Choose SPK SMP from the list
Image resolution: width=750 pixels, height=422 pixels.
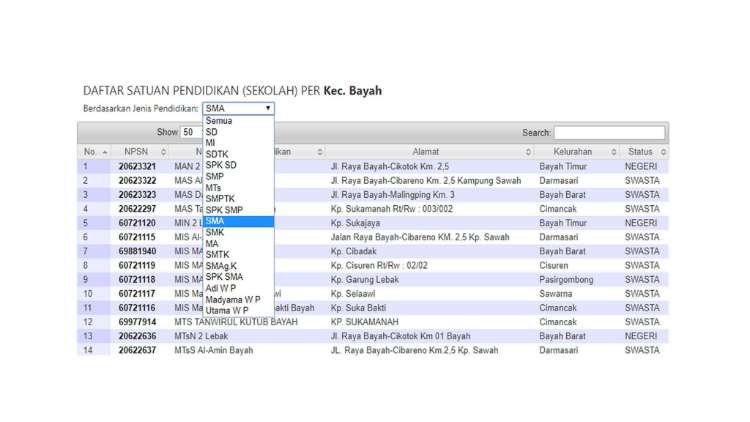224,210
